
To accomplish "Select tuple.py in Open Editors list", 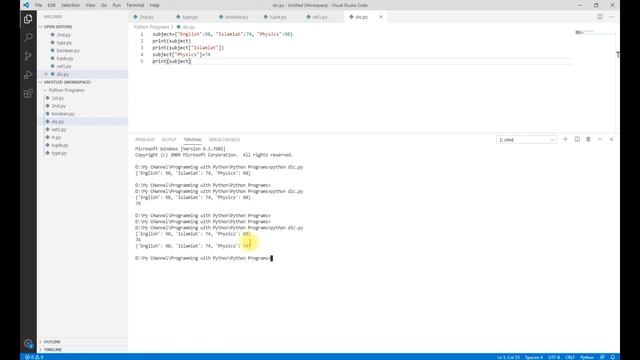I will point(65,58).
